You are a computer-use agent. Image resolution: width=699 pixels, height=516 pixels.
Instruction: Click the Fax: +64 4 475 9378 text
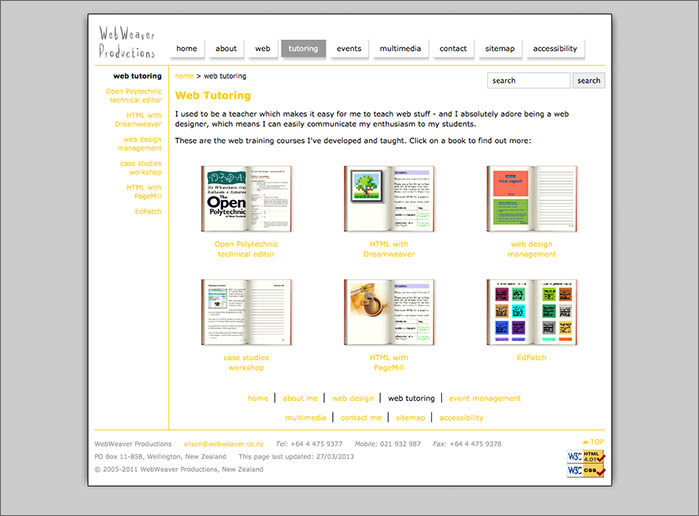(x=467, y=444)
